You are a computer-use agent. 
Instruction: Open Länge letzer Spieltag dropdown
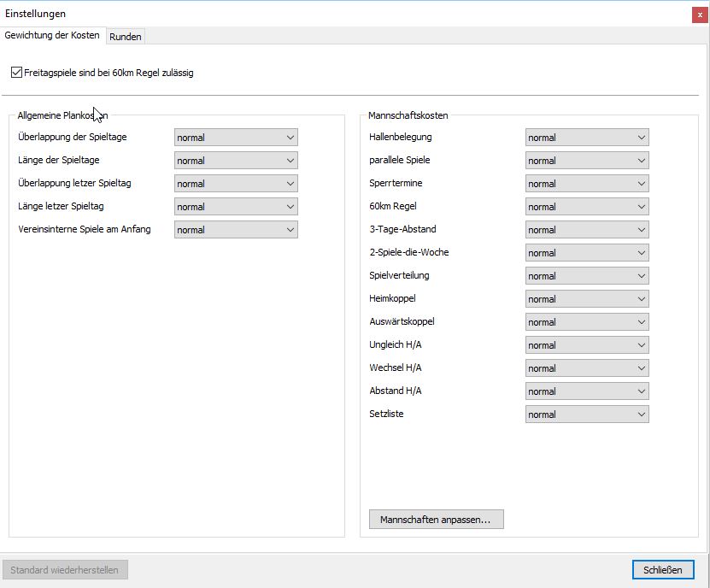pos(236,207)
